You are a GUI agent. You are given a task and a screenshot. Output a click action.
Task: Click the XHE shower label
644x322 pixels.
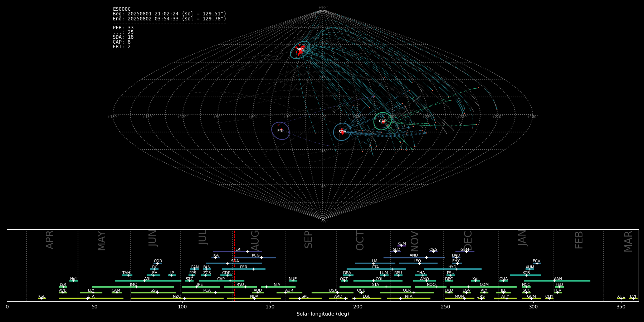click(x=621, y=297)
